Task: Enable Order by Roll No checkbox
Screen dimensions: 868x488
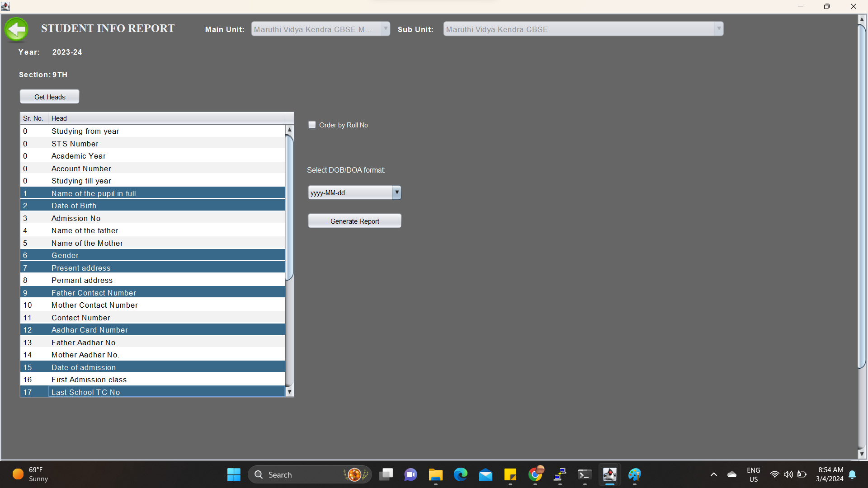Action: coord(312,125)
